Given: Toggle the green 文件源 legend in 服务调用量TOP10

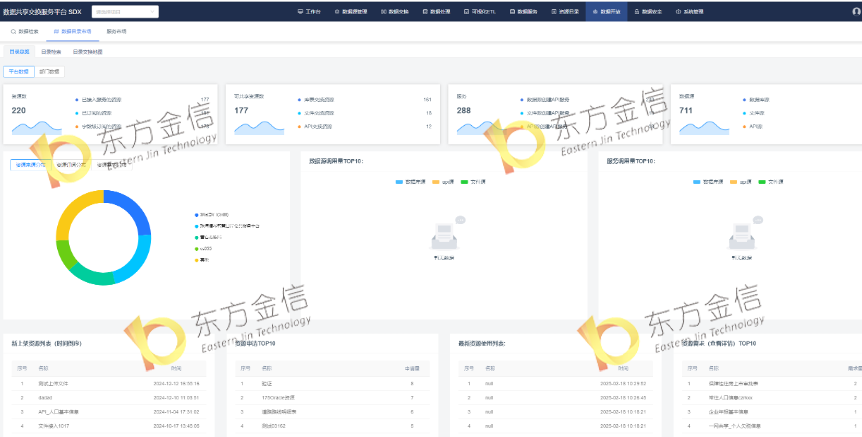Looking at the screenshot, I should pyautogui.click(x=770, y=182).
